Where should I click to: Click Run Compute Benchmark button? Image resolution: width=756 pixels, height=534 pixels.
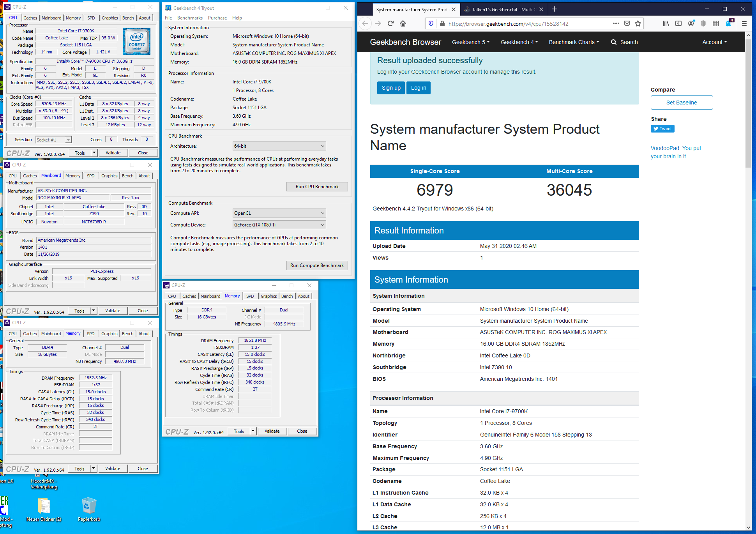(x=317, y=265)
